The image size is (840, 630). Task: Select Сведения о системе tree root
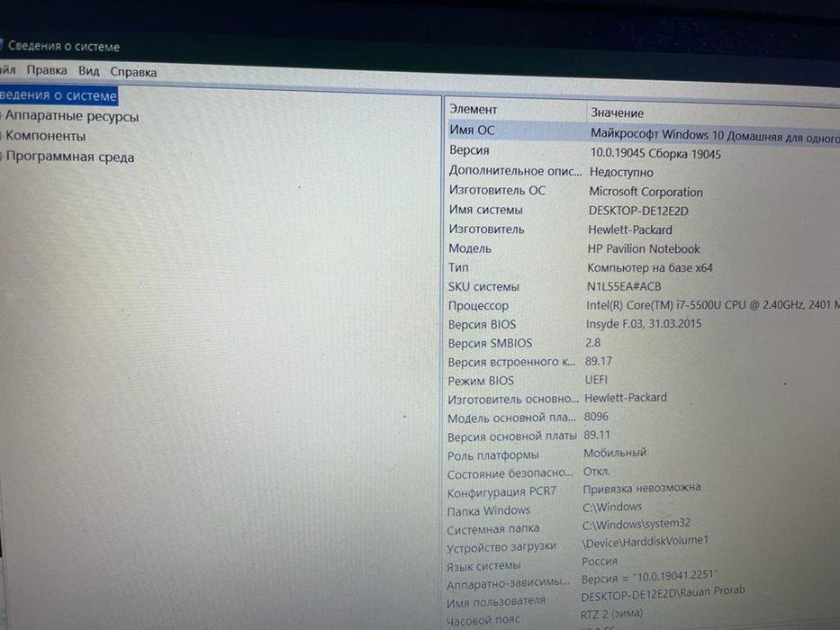(x=58, y=95)
